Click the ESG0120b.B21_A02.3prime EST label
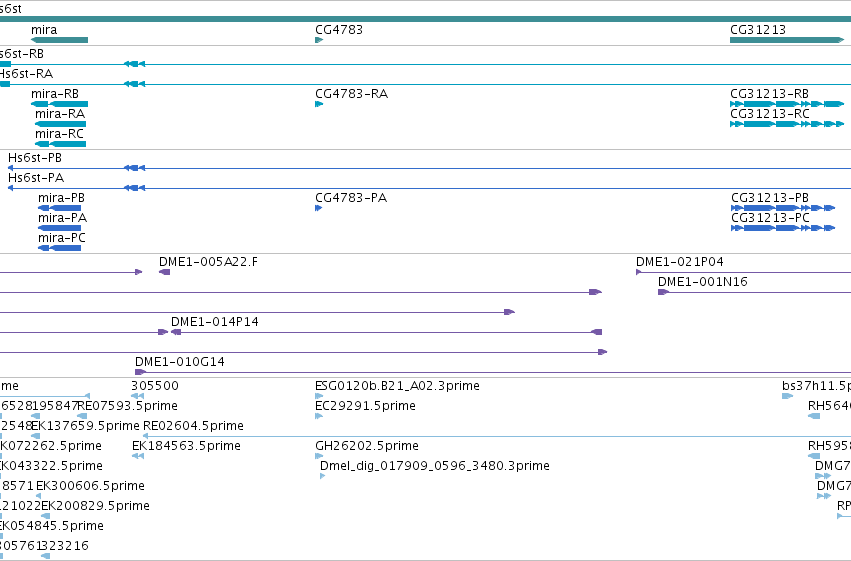Viewport: 851px width, 561px height. pos(397,386)
